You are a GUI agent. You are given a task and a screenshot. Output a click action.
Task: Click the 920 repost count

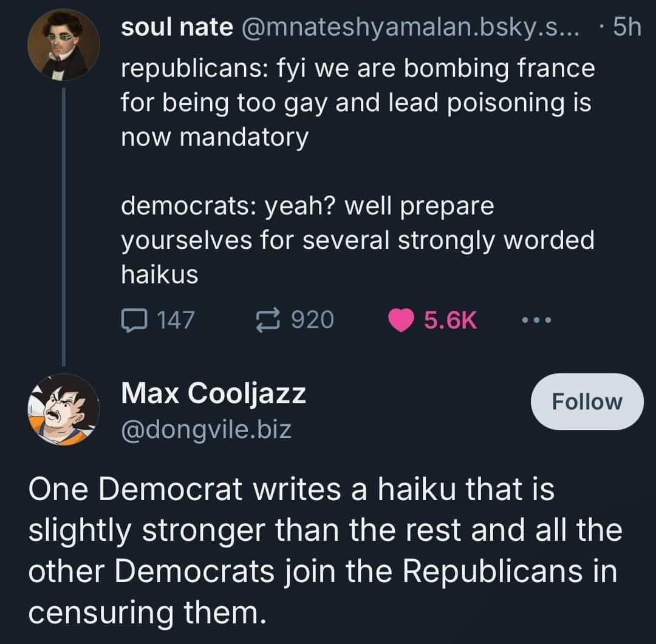click(x=313, y=320)
